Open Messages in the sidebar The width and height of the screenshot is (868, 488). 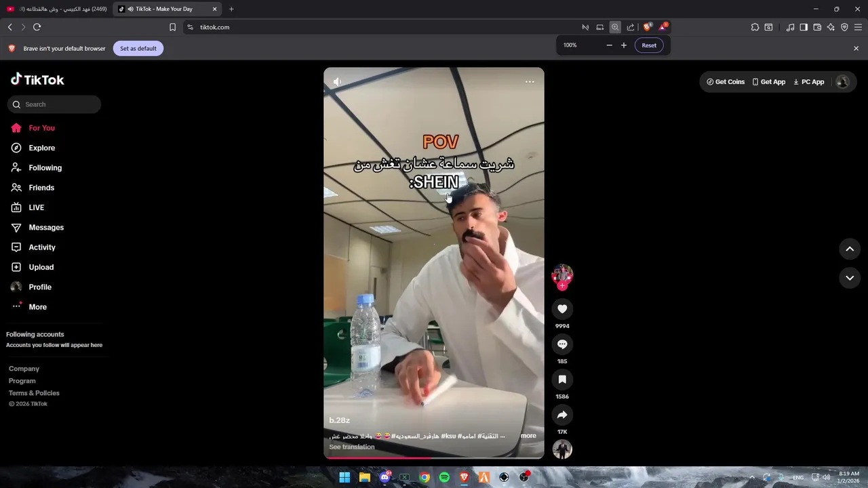46,227
